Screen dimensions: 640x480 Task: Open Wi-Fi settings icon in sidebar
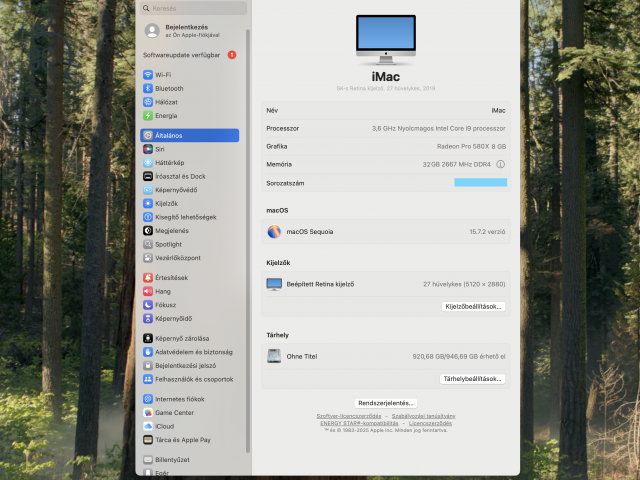pyautogui.click(x=148, y=75)
